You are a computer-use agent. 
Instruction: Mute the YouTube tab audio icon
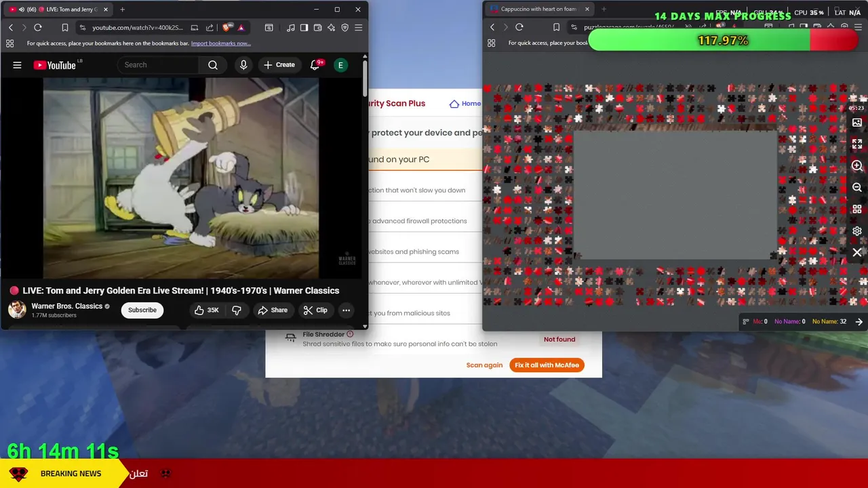[x=21, y=9]
